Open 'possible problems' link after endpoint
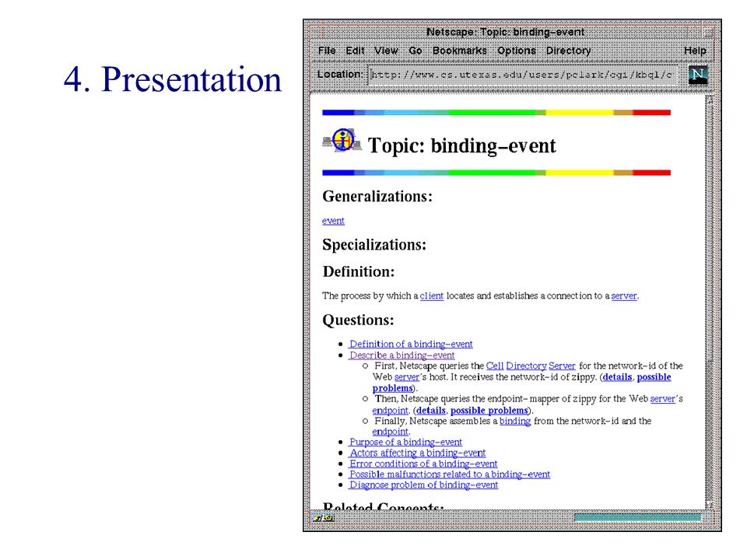 tap(489, 411)
